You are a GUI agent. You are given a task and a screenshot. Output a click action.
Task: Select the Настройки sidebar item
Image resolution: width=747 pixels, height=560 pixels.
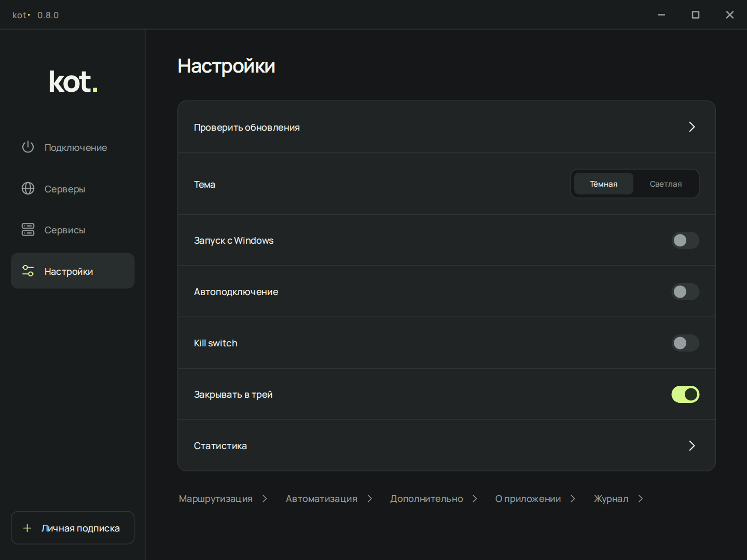73,271
